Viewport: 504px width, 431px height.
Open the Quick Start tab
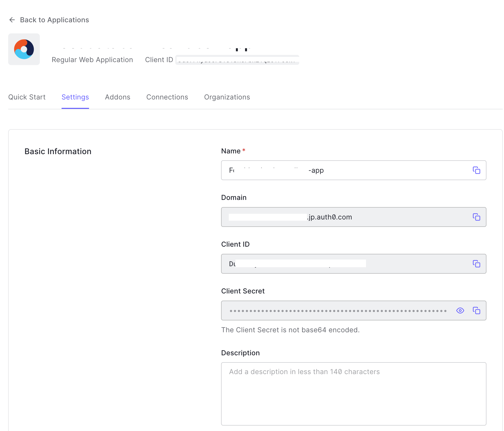click(27, 97)
